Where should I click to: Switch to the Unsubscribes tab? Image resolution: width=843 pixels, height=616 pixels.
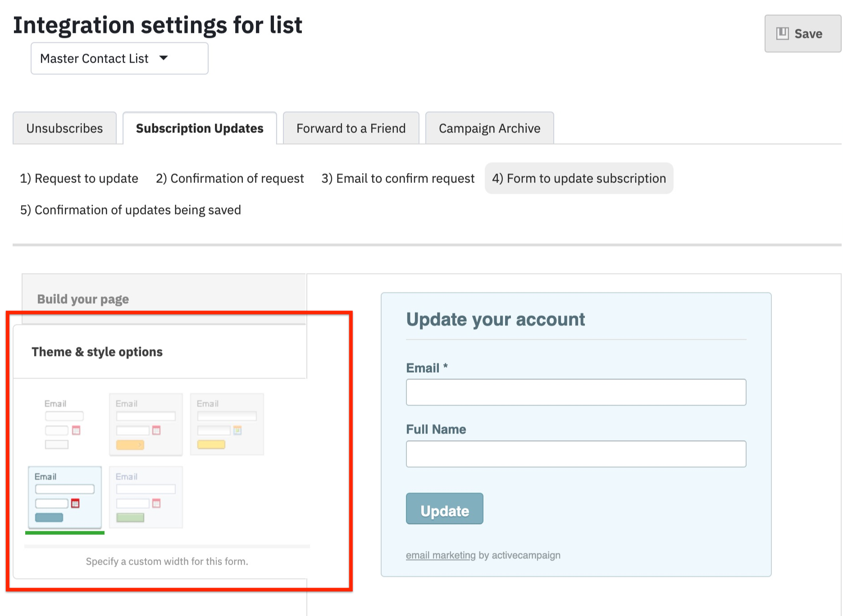(x=64, y=128)
